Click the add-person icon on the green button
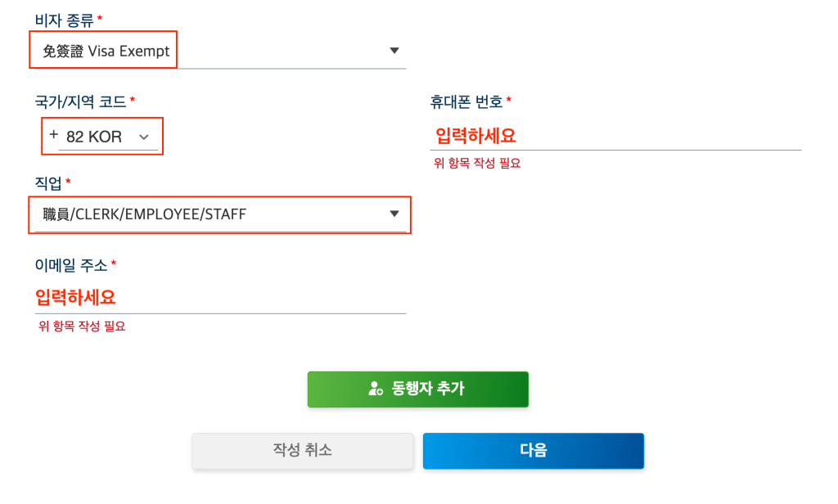This screenshot has width=838, height=504. tap(376, 389)
